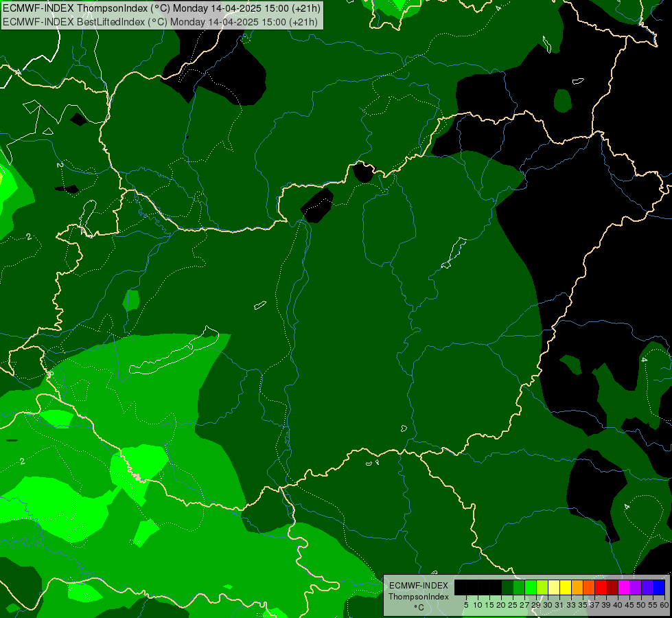The height and width of the screenshot is (618, 672).
Task: Click the orange-red 35–37 legend swatch
Action: (589, 587)
